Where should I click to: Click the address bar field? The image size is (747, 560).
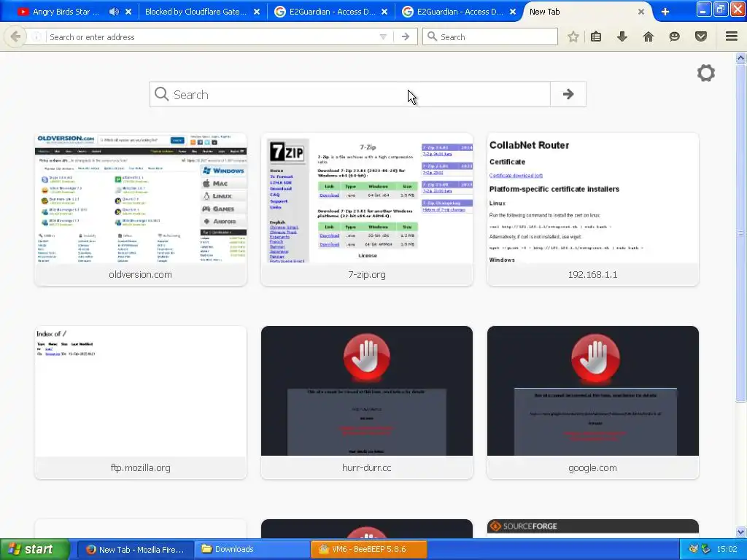(209, 36)
